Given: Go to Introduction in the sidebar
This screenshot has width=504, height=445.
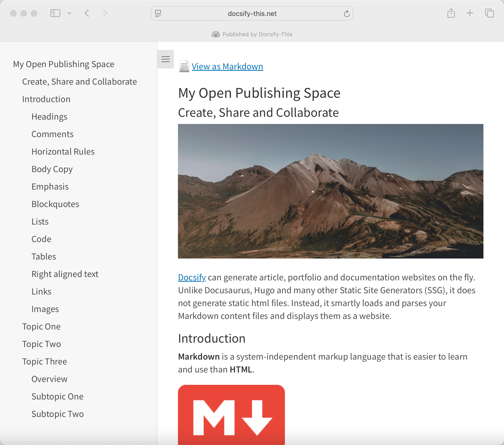Looking at the screenshot, I should pos(46,99).
